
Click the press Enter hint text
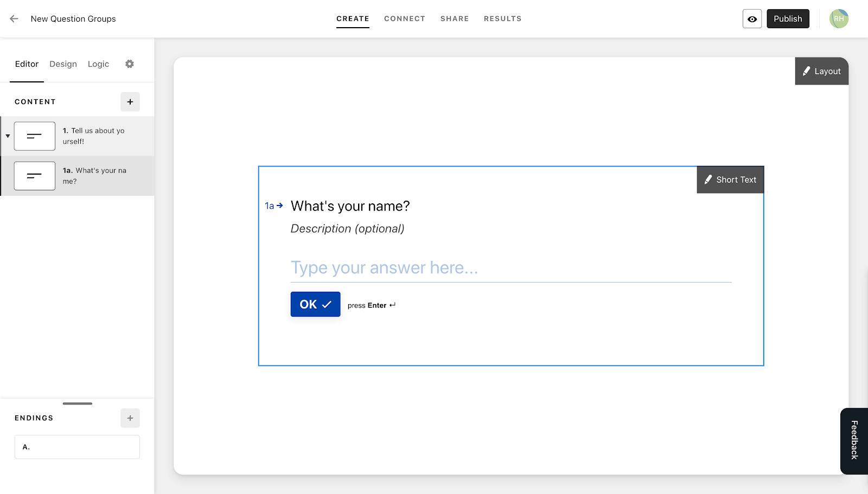(372, 305)
